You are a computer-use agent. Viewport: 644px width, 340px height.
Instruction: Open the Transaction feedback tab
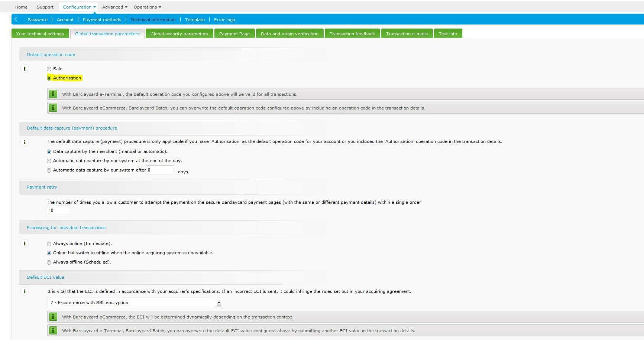(352, 34)
